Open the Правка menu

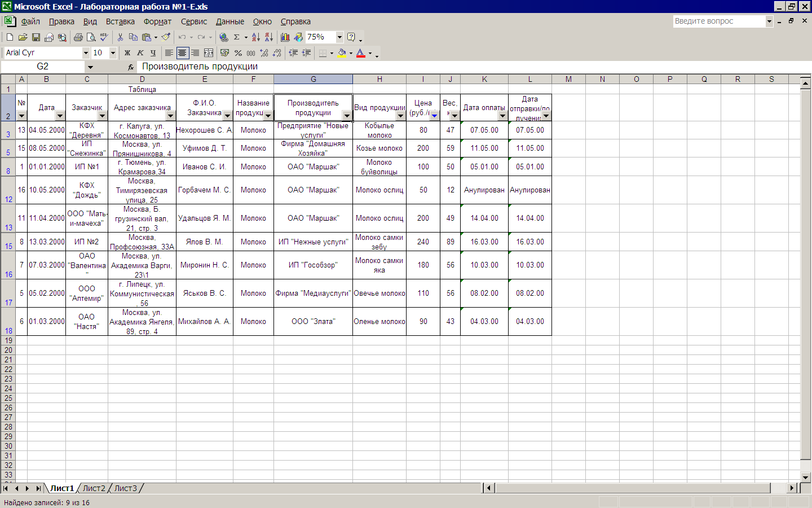pyautogui.click(x=61, y=21)
